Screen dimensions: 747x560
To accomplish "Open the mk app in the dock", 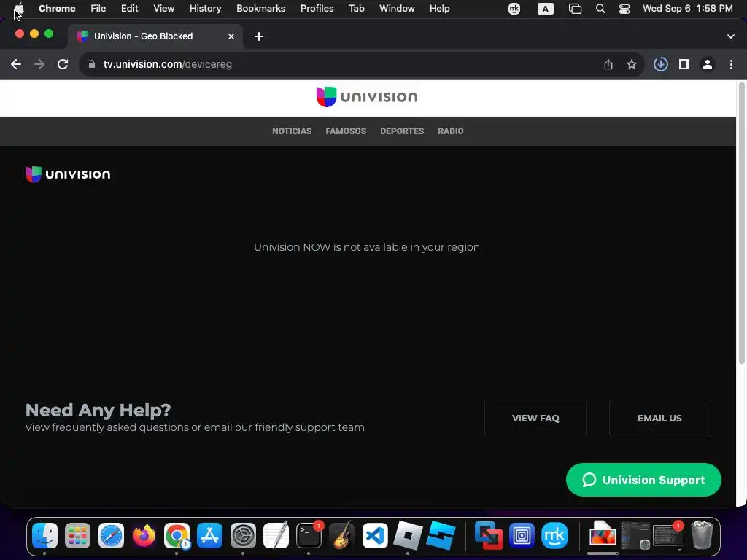I will pyautogui.click(x=554, y=535).
